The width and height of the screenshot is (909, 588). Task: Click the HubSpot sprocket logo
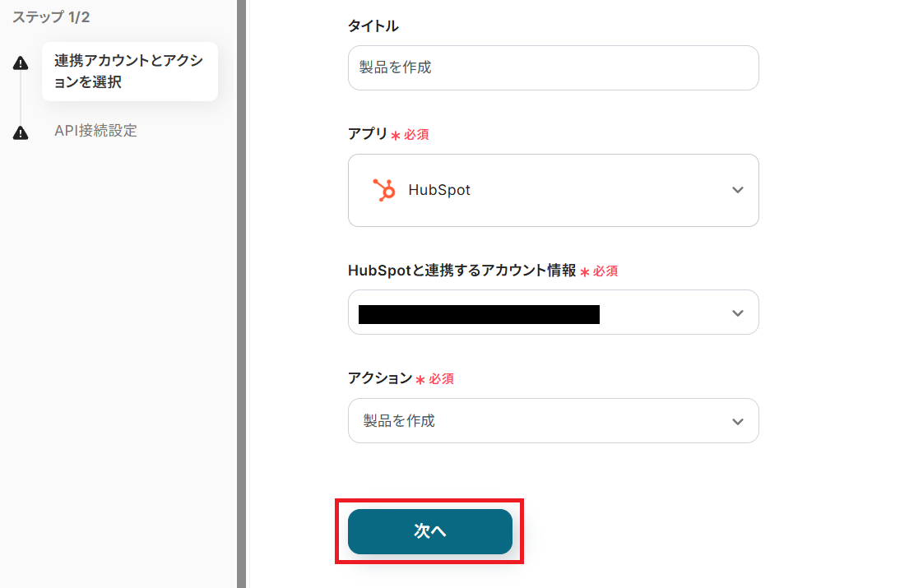[x=383, y=190]
